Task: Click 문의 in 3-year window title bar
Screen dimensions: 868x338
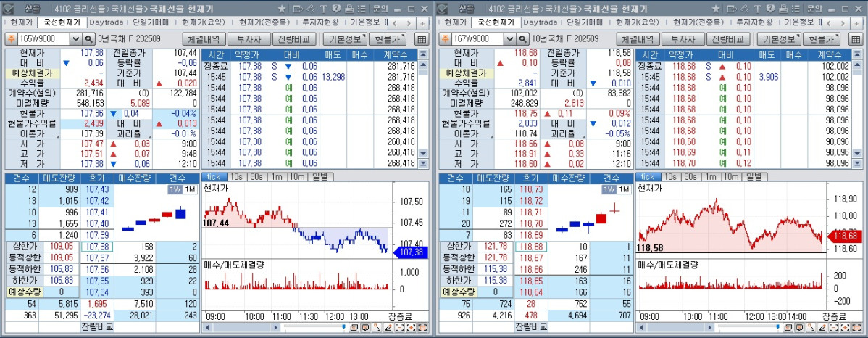Action: 380,9
